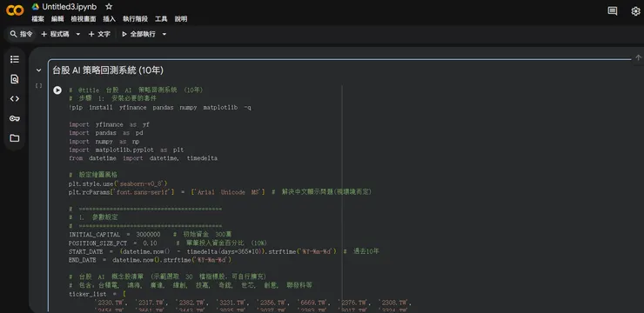The height and width of the screenshot is (313, 644).
Task: Click the line plt.style.use('seaborn-v0_8')
Action: (118, 183)
